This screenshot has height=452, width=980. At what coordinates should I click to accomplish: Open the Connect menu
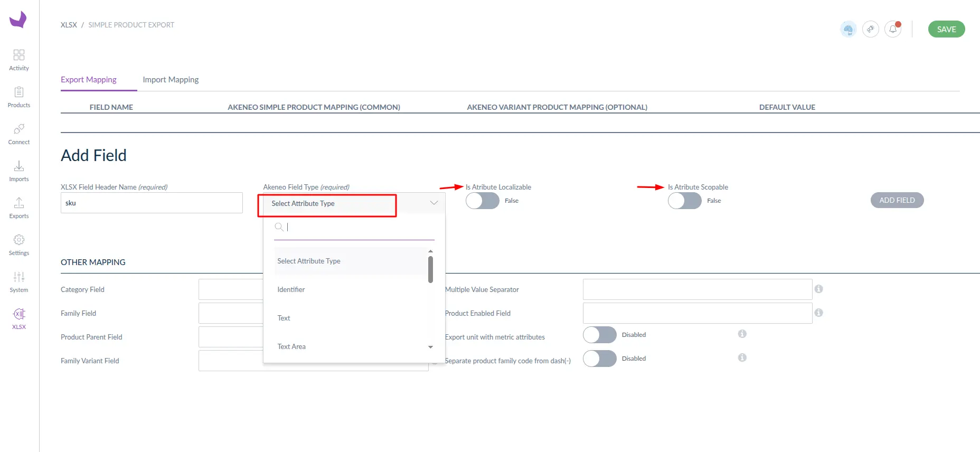point(19,134)
